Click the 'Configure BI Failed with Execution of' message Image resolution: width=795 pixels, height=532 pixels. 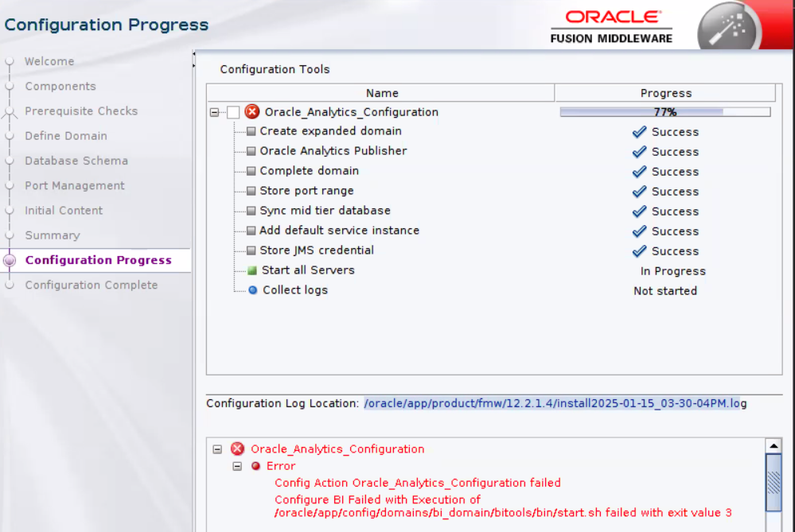[x=377, y=499]
